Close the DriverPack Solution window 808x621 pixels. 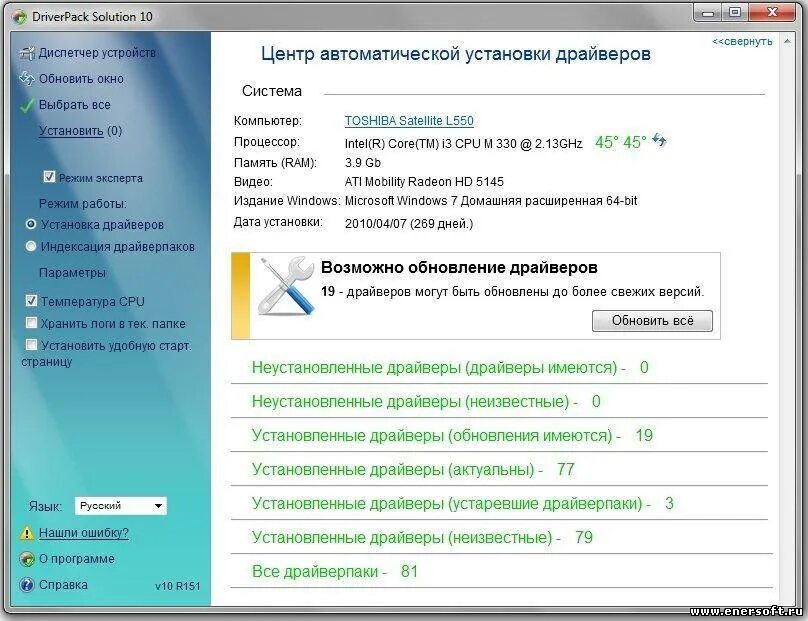click(x=772, y=13)
